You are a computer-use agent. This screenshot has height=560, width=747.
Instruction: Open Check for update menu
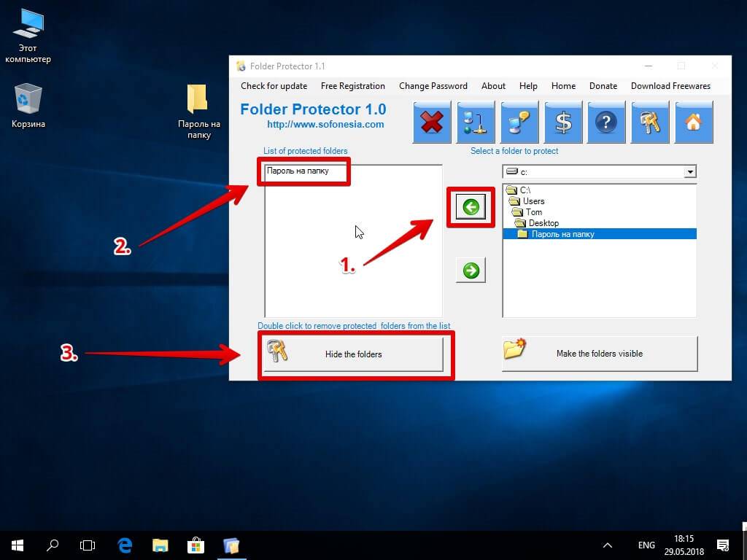274,86
